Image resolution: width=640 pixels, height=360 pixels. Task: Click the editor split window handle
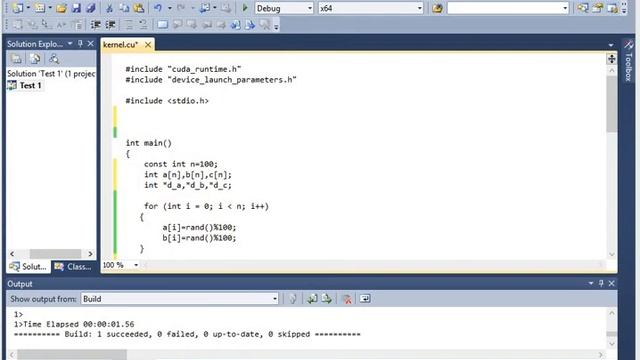611,59
